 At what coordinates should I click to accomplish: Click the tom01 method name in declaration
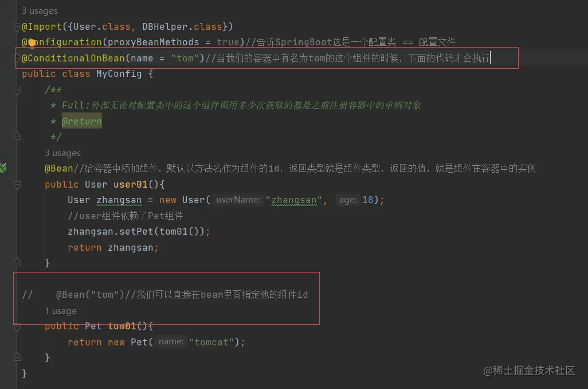tap(122, 326)
